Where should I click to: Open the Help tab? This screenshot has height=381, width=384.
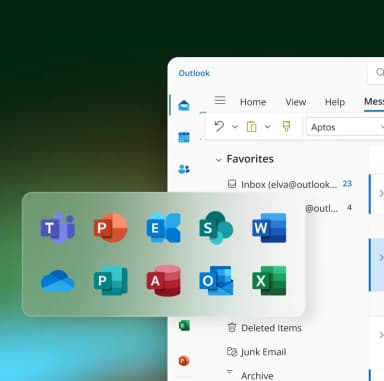335,102
